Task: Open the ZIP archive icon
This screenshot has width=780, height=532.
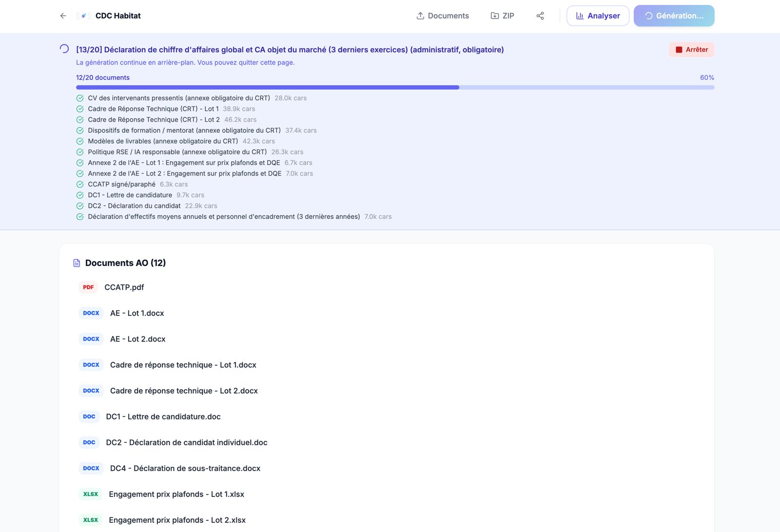Action: (x=494, y=16)
